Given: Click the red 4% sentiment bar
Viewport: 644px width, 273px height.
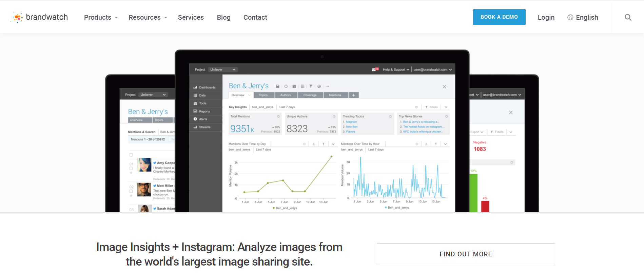Looking at the screenshot, I should [x=485, y=206].
